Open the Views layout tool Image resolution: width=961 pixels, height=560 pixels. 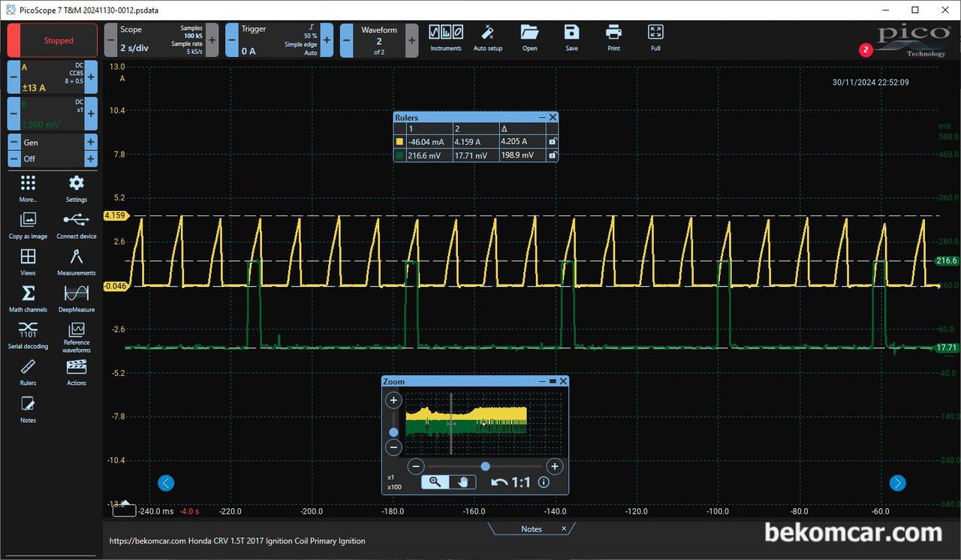(28, 262)
